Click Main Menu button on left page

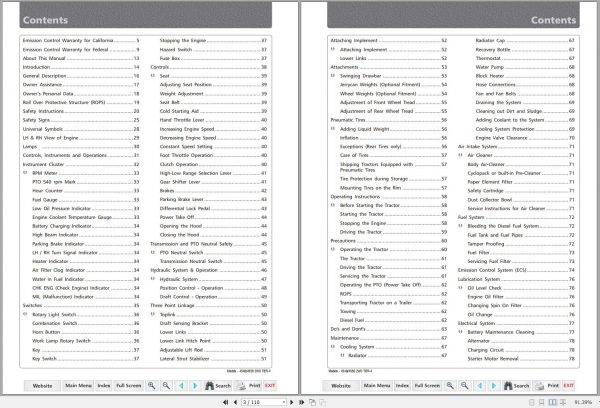click(78, 385)
